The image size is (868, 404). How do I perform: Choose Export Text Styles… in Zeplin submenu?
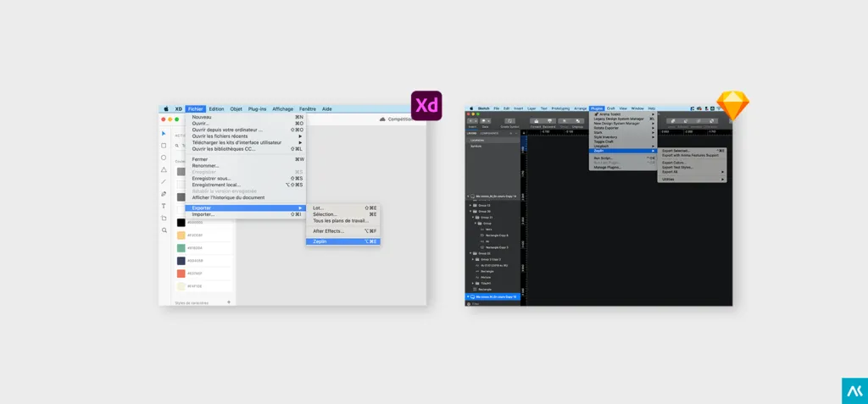(x=692, y=167)
